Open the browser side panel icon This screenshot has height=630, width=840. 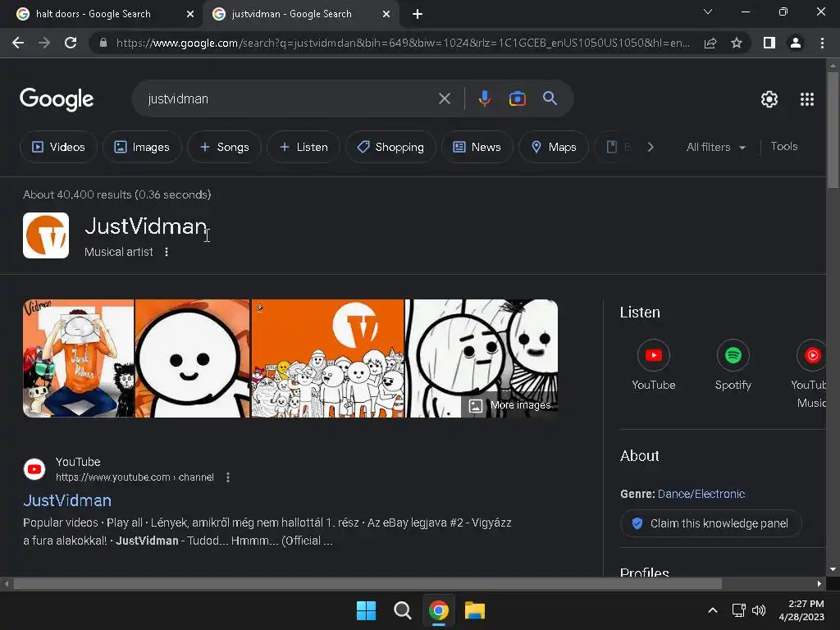pos(769,43)
